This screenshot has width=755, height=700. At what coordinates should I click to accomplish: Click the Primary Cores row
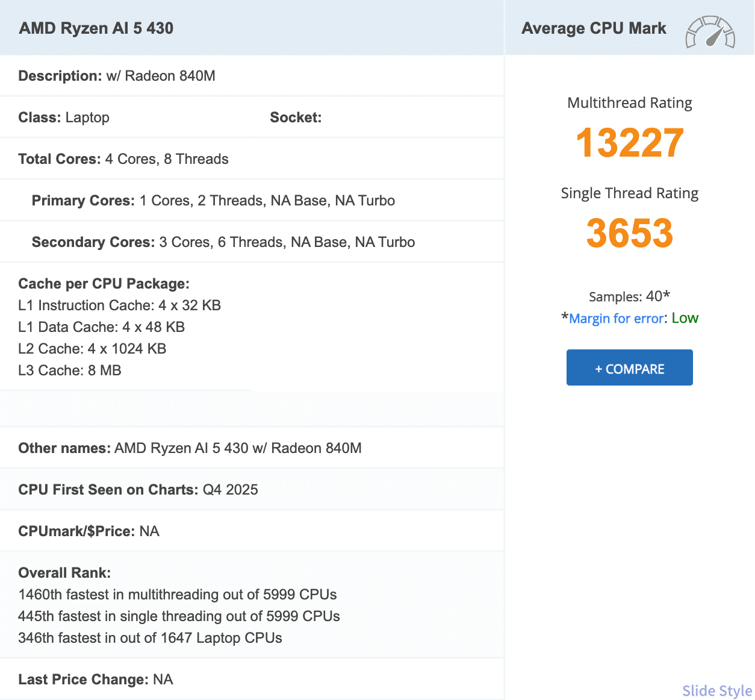click(252, 201)
